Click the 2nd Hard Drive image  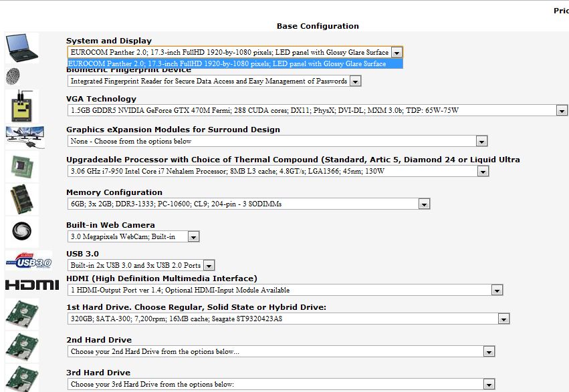(22, 347)
